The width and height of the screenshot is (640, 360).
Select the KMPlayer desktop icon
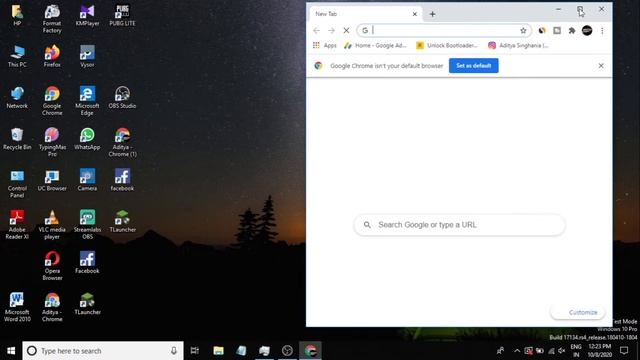click(x=87, y=16)
